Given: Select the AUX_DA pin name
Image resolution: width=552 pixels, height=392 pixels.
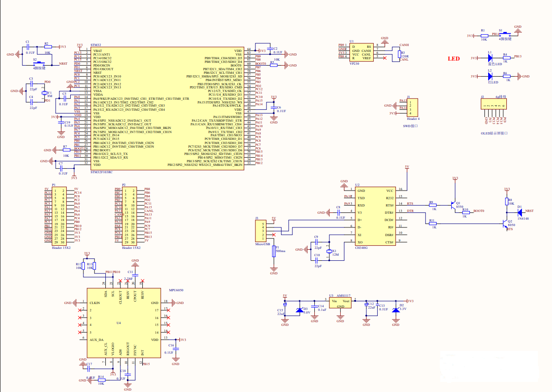Looking at the screenshot, I should (x=96, y=340).
